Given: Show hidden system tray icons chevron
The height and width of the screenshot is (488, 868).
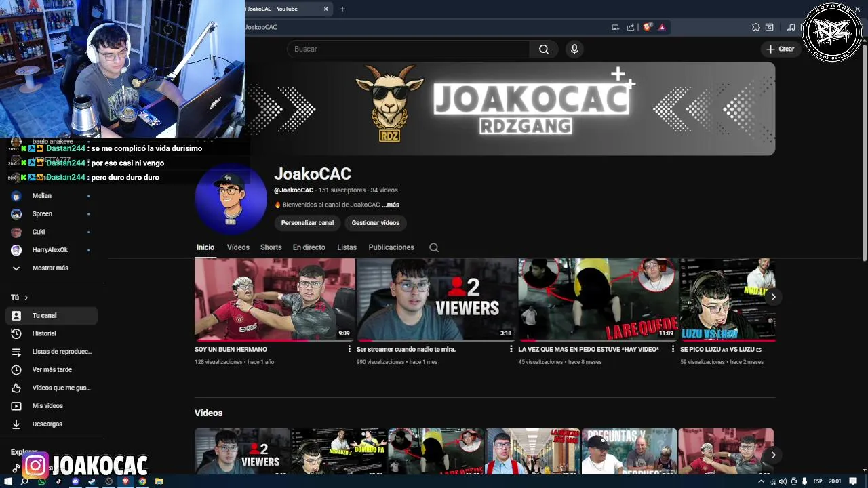Looking at the screenshot, I should (761, 481).
